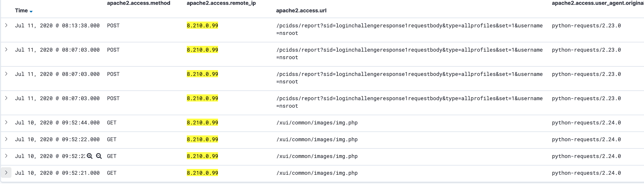The image size is (644, 184).
Task: Click the apache2.access.remote_ip column header
Action: [x=221, y=3]
